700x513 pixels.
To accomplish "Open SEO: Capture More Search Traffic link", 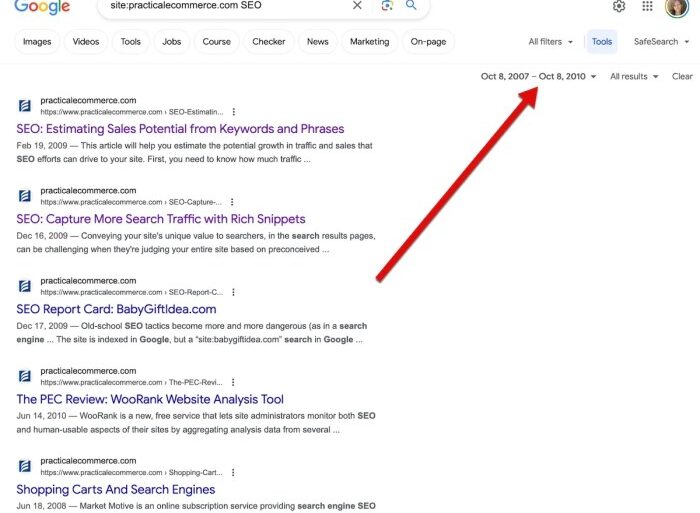I will pos(161,219).
